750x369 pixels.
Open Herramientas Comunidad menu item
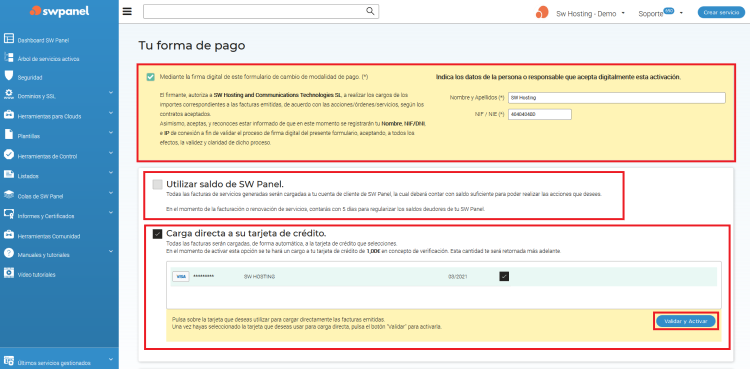49,236
